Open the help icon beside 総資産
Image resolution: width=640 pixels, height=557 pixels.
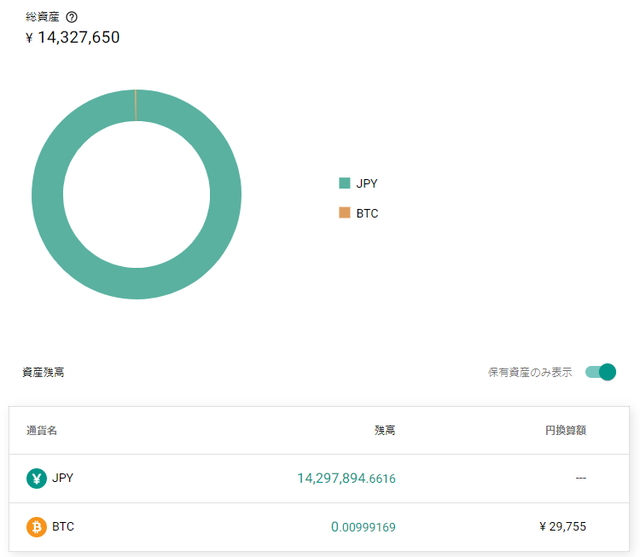71,17
